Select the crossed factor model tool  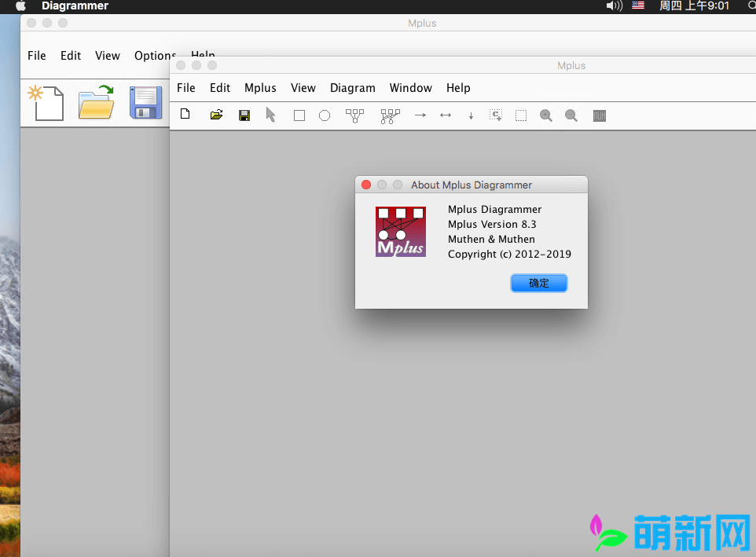click(390, 116)
